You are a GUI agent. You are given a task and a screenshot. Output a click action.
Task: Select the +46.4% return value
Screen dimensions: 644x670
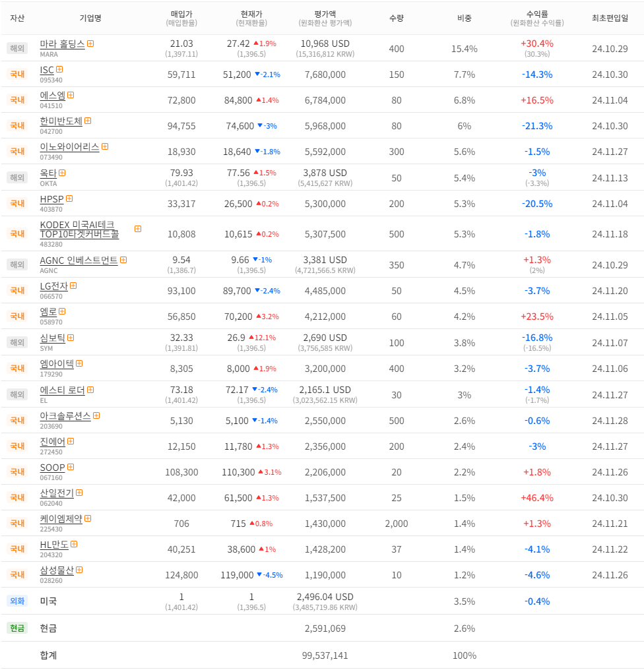pyautogui.click(x=537, y=498)
